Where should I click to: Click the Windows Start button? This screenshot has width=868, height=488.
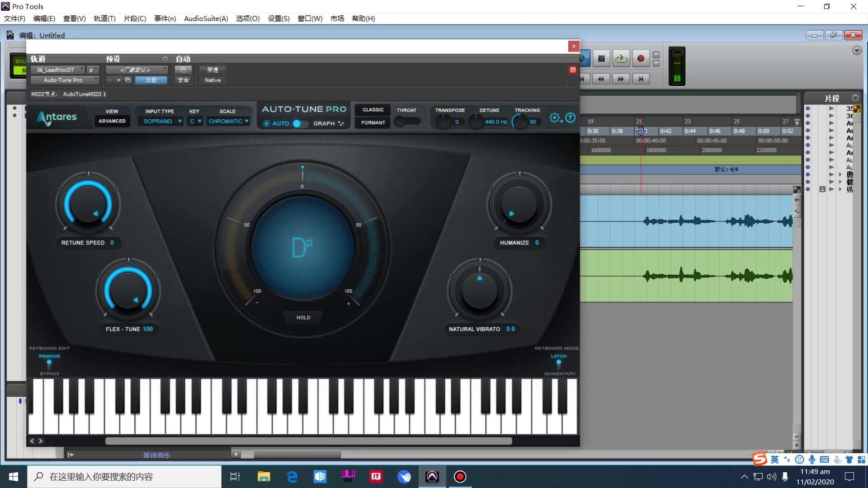tap(14, 477)
